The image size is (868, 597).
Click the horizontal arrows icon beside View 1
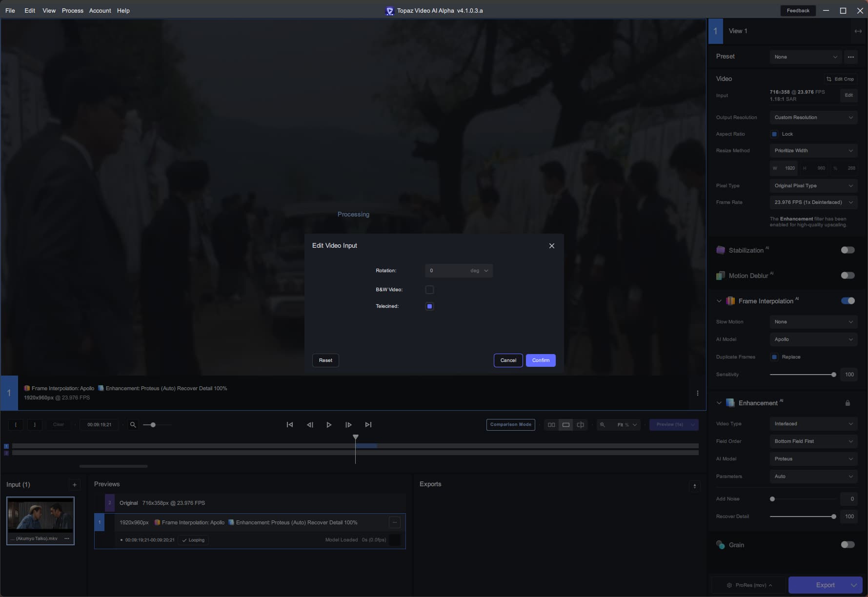pyautogui.click(x=858, y=31)
